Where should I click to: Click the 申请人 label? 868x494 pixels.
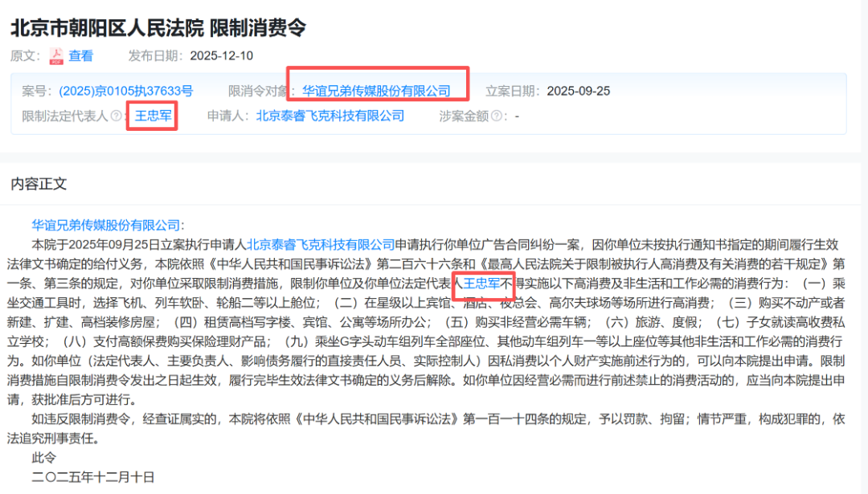click(x=228, y=116)
